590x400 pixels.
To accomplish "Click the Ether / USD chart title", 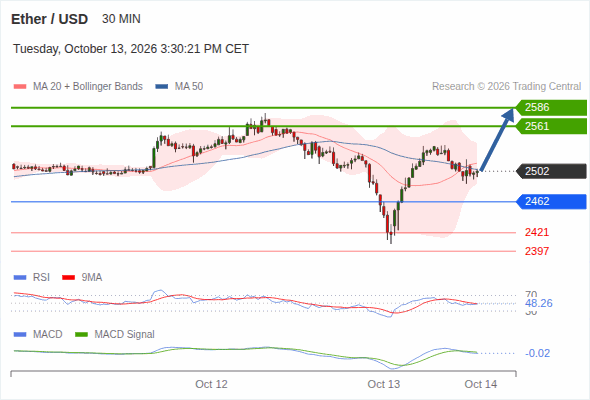I will (49, 19).
